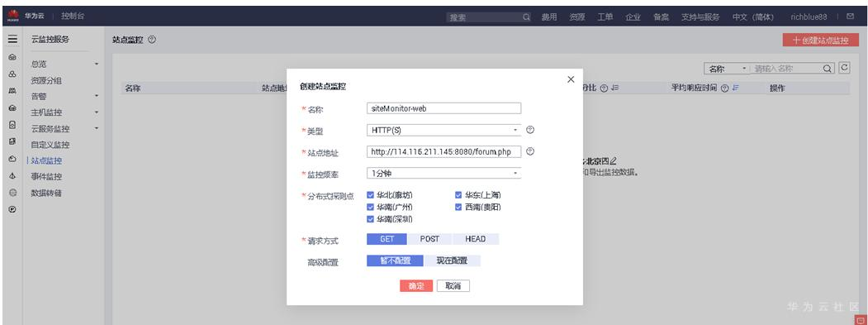868x325 pixels.
Task: Click the red 创建站点监控 button
Action: 821,41
